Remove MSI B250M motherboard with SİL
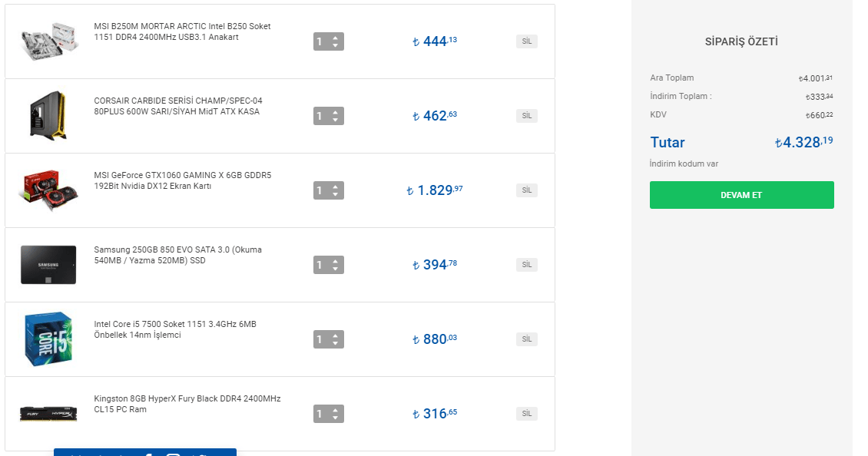The width and height of the screenshot is (868, 456). (x=526, y=41)
